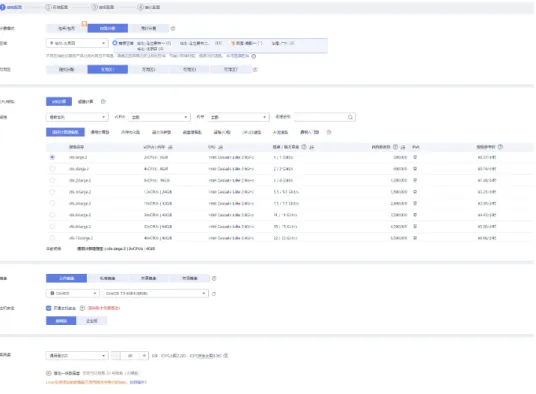Toggle the host security checkbox

49,308
